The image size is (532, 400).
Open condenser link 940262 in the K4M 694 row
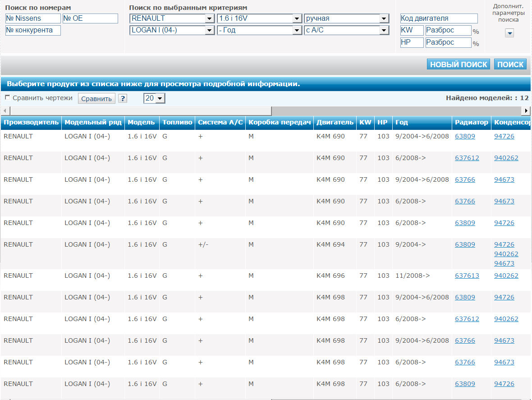[506, 254]
